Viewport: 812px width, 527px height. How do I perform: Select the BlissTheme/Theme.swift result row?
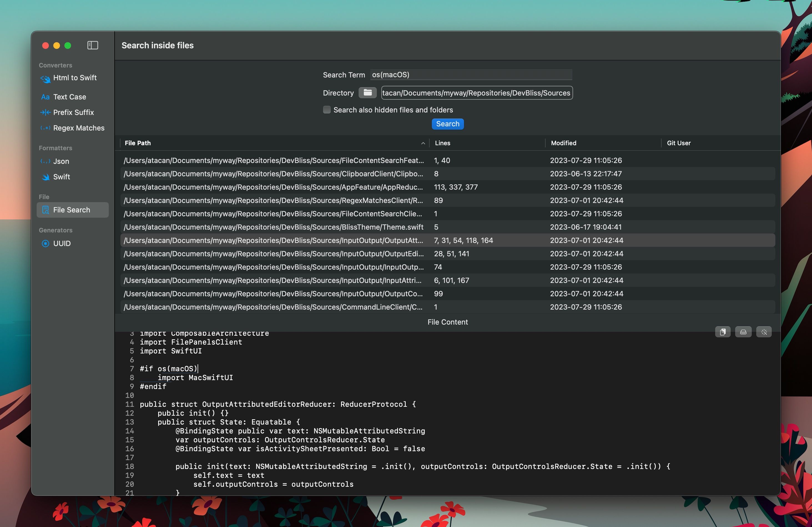tap(448, 227)
